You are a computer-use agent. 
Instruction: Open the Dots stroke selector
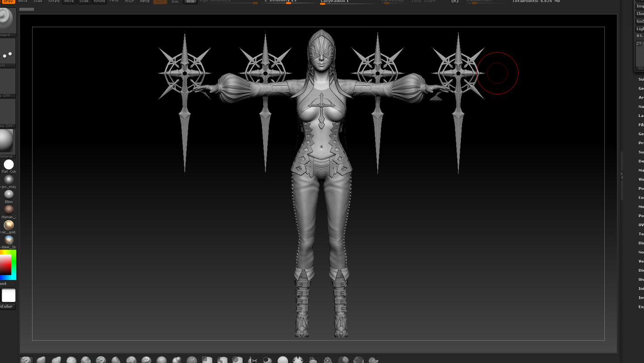point(8,53)
